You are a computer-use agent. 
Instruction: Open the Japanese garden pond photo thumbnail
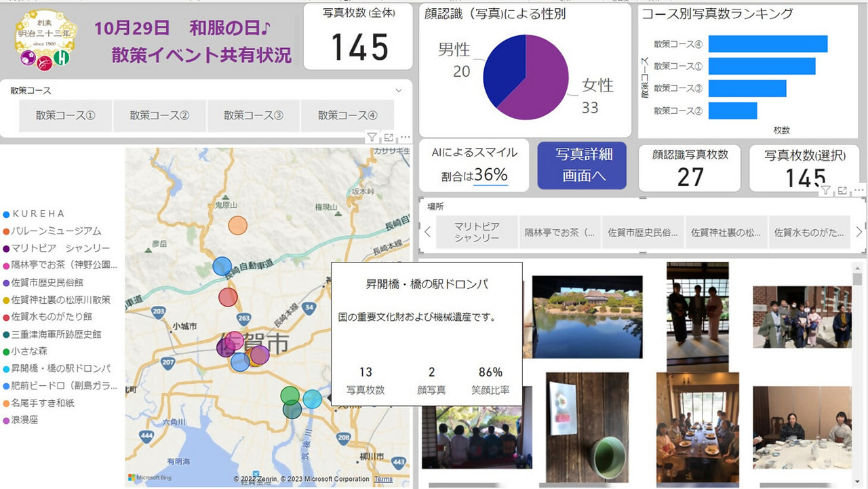587,317
